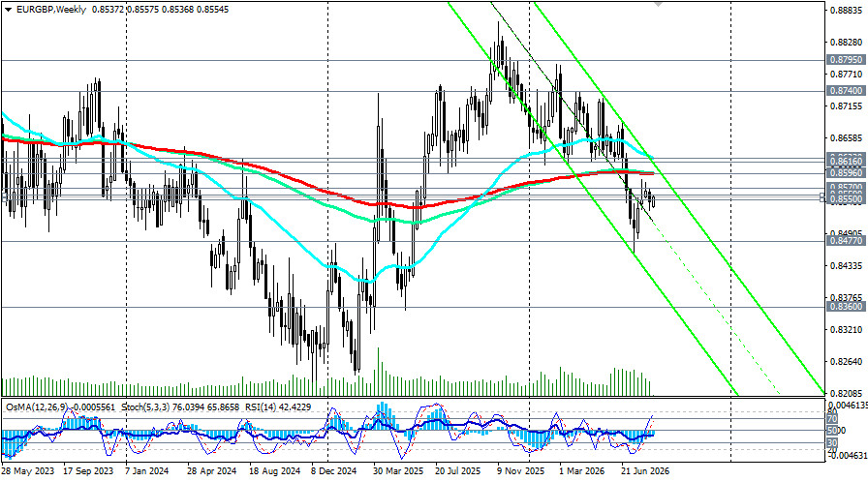Click the 0.88835 value on price scale

(848, 10)
